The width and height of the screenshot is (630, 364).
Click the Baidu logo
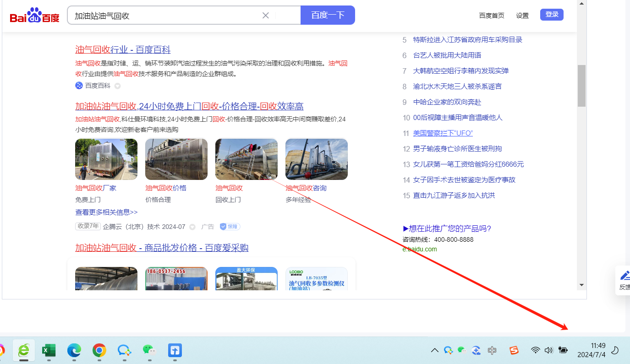pos(35,16)
